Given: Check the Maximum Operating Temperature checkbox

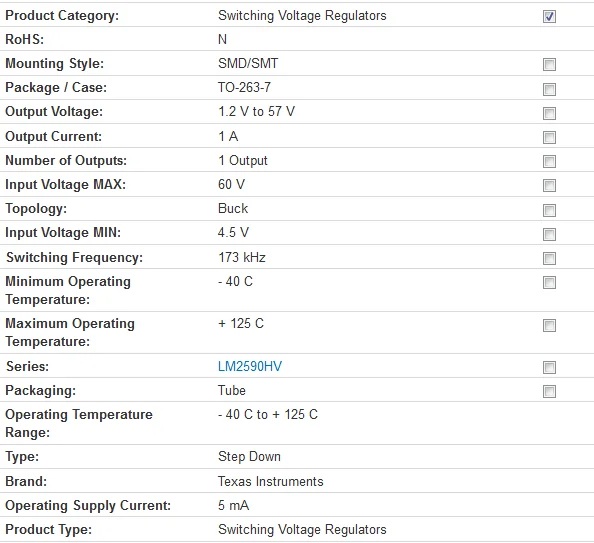Looking at the screenshot, I should [549, 325].
